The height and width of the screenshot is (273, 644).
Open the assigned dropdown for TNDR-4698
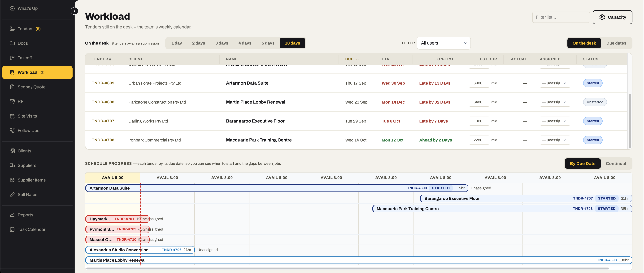point(555,102)
